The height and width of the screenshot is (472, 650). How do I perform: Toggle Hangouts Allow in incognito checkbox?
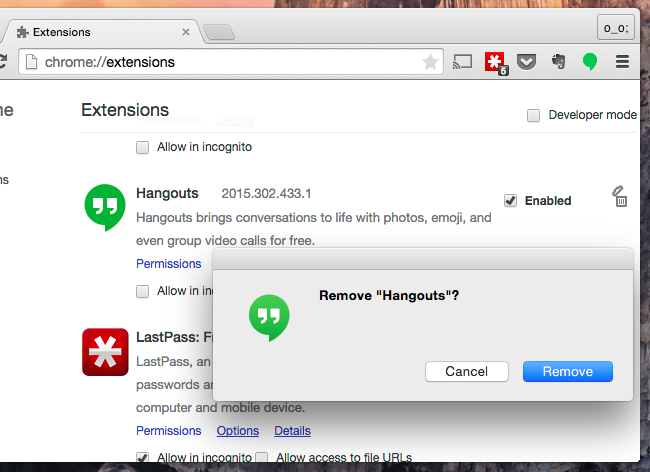(143, 291)
